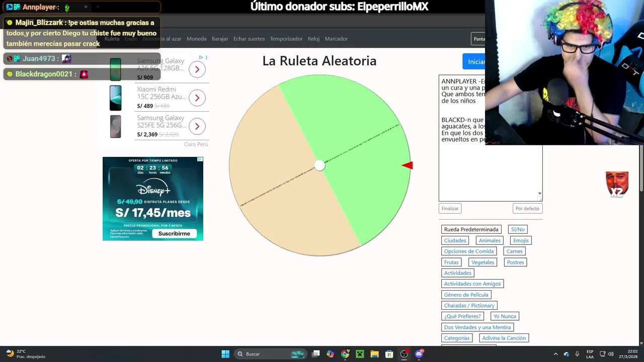Open the Temporizador menu item
Image resolution: width=644 pixels, height=362 pixels.
[286, 39]
